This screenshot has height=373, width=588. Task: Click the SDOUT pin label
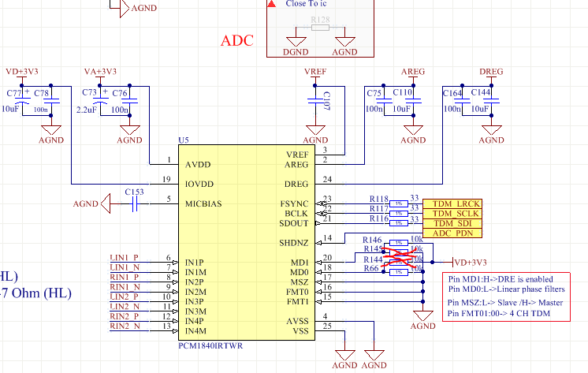pyautogui.click(x=294, y=223)
